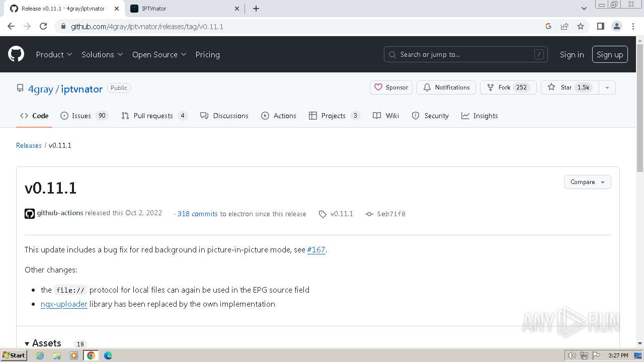Reload the current page
644x362 pixels.
(43, 26)
